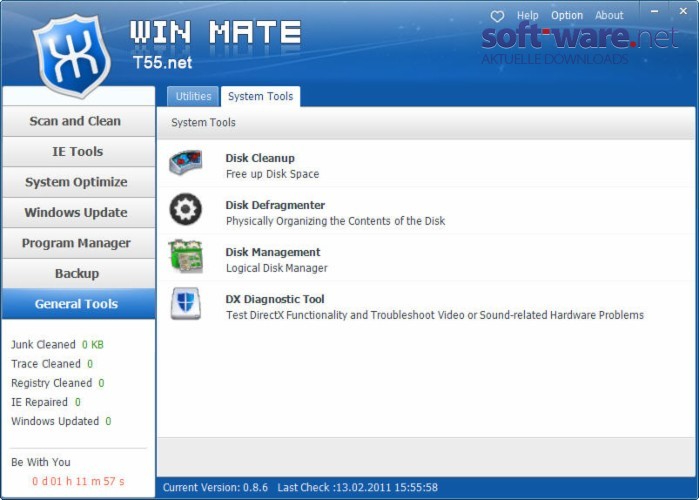699x500 pixels.
Task: Click the DX Diagnostic Tool shield icon
Action: point(185,303)
